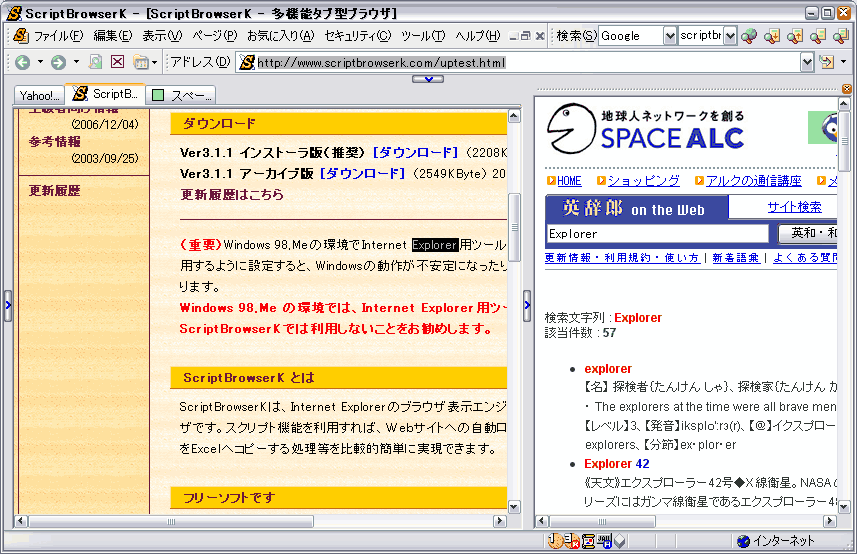Click the cookie 1 icon in status bar
Image resolution: width=857 pixels, height=554 pixels.
tap(554, 541)
